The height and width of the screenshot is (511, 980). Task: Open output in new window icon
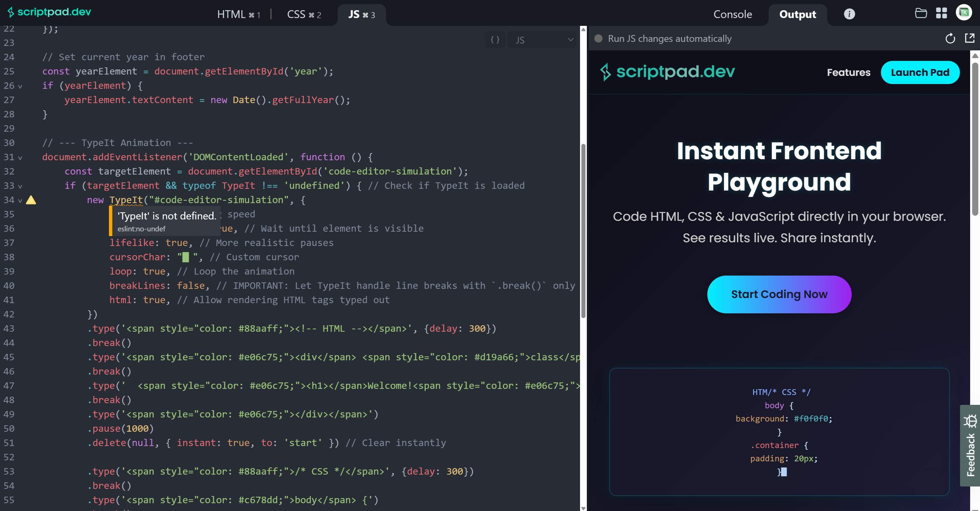pos(969,38)
